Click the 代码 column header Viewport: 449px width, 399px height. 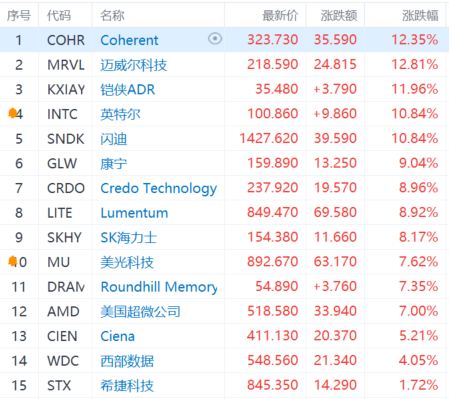click(59, 15)
